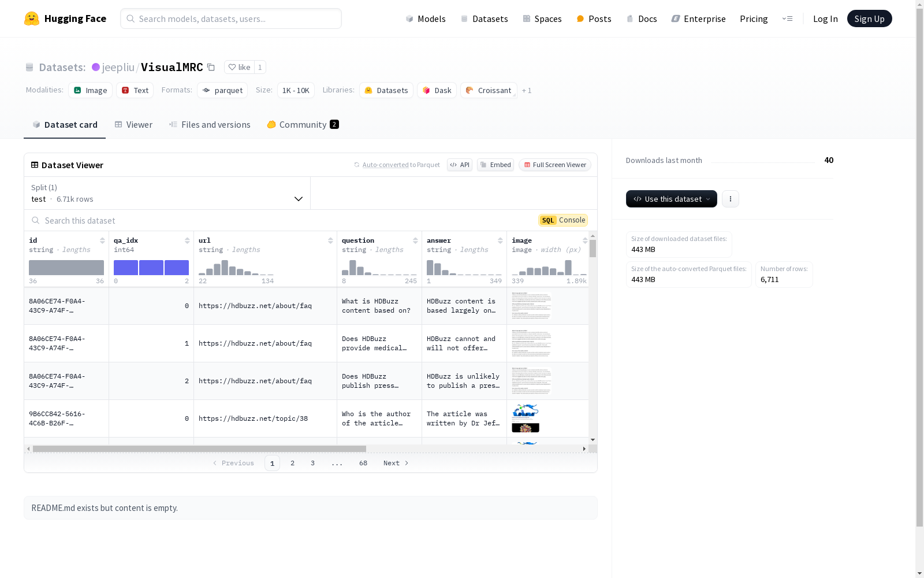This screenshot has width=924, height=578.
Task: Open Models in the top navigation
Action: coord(426,18)
